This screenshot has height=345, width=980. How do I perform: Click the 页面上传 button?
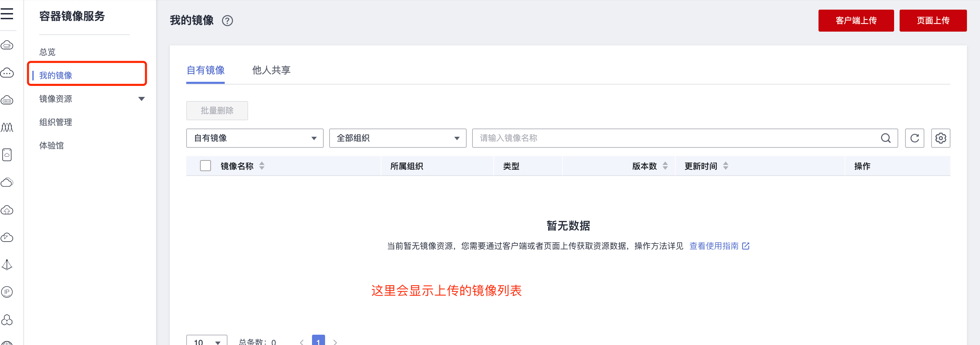click(933, 21)
